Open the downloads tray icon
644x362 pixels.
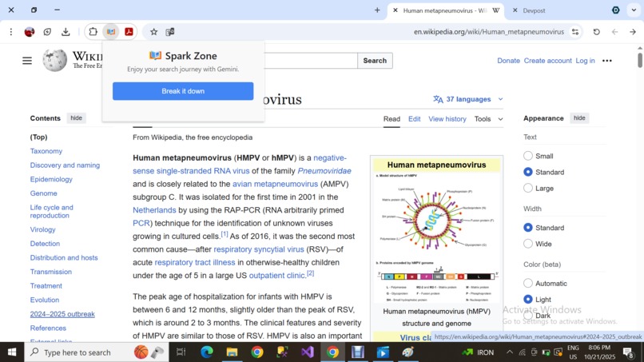click(66, 32)
